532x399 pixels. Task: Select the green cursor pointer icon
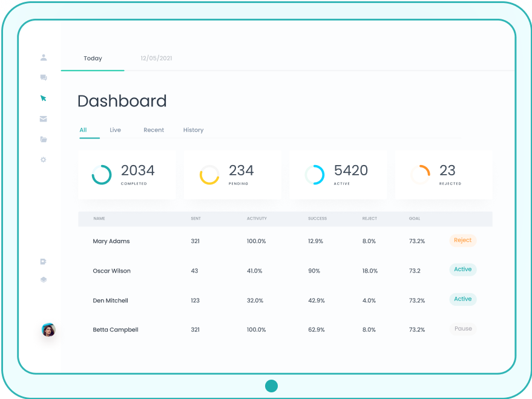click(x=43, y=98)
